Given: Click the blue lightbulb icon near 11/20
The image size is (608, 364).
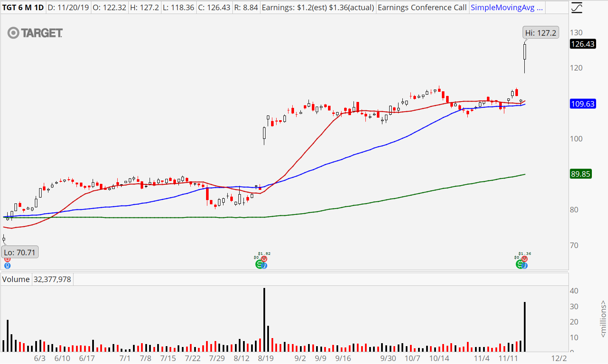Looking at the screenshot, I should click(525, 266).
